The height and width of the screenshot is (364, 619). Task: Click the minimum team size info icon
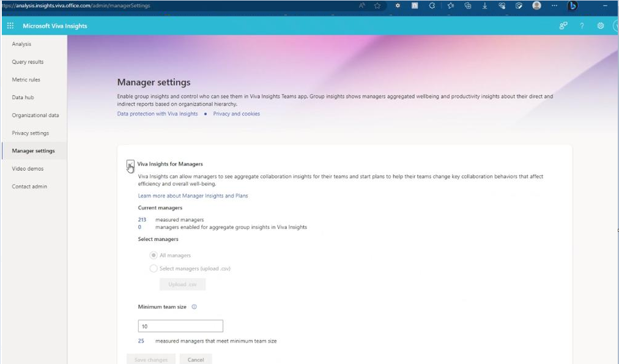(x=194, y=306)
